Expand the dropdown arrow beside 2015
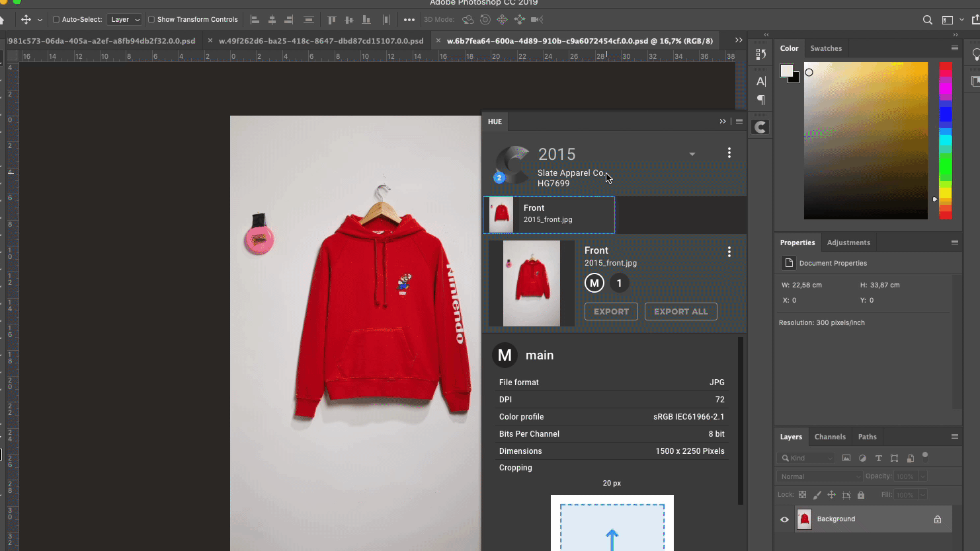This screenshot has height=551, width=980. 692,154
